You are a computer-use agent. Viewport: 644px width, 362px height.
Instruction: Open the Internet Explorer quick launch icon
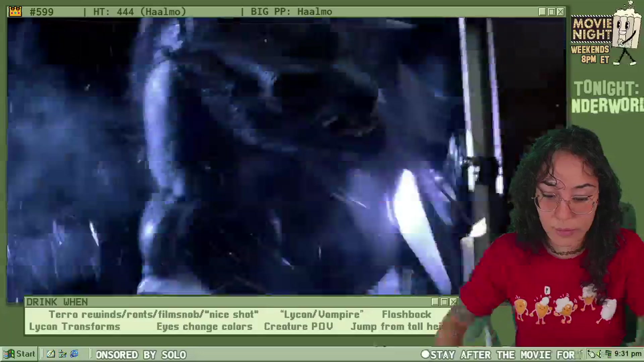click(x=74, y=354)
